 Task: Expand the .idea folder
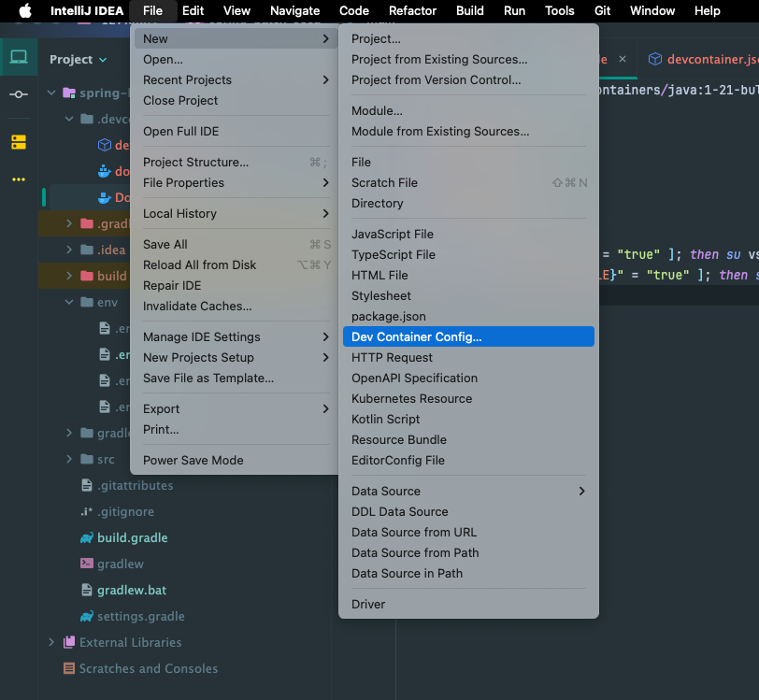[68, 250]
